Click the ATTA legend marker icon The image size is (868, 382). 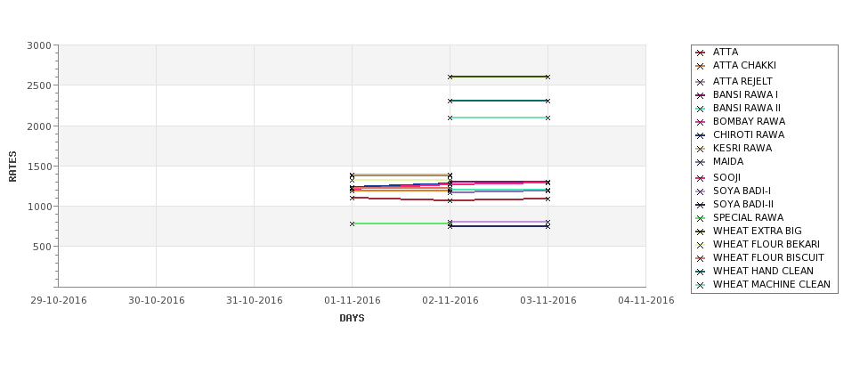700,53
